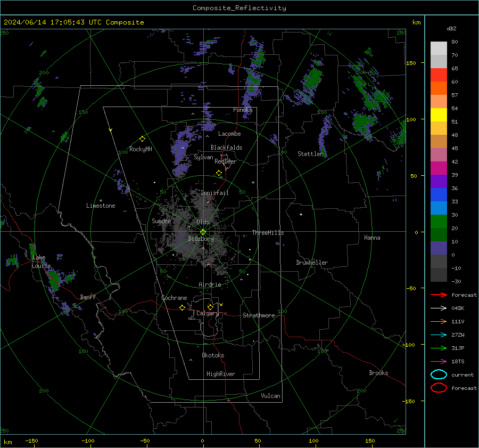The width and height of the screenshot is (479, 448).
Task: Click the yellow diamond marker below Cochrane
Action: (x=183, y=307)
